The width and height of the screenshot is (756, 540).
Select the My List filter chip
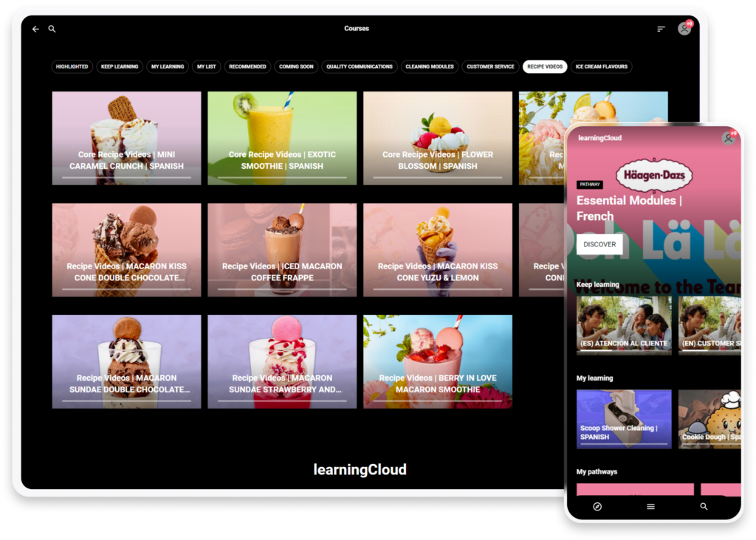tap(207, 66)
